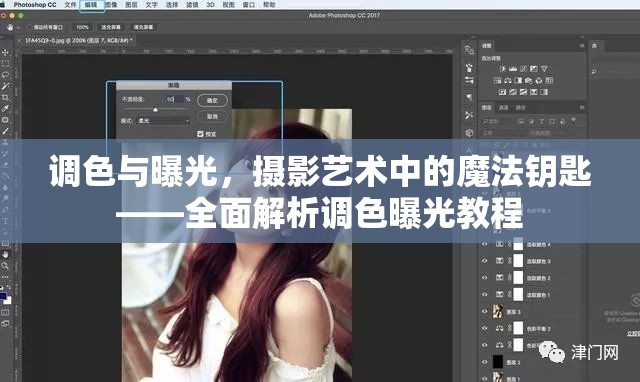Open the 滤镜 (Filter) menu
Image resolution: width=640 pixels, height=382 pixels.
(x=192, y=5)
